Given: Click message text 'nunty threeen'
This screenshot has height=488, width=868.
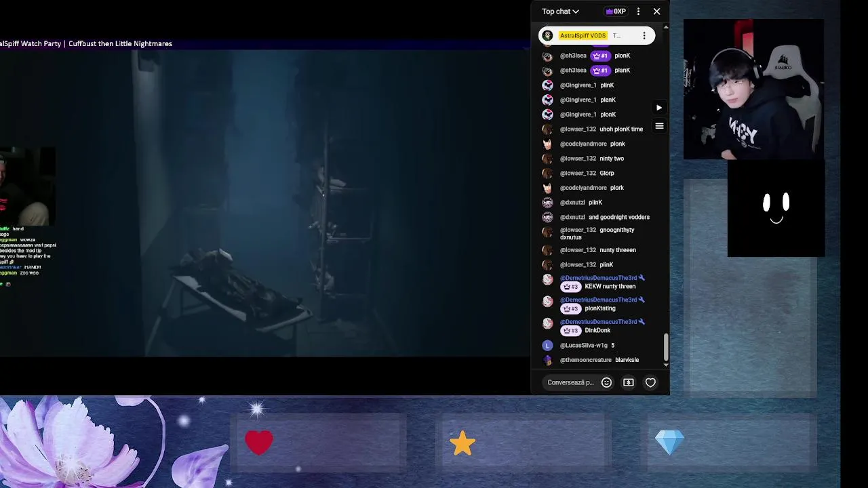Looking at the screenshot, I should click(618, 250).
